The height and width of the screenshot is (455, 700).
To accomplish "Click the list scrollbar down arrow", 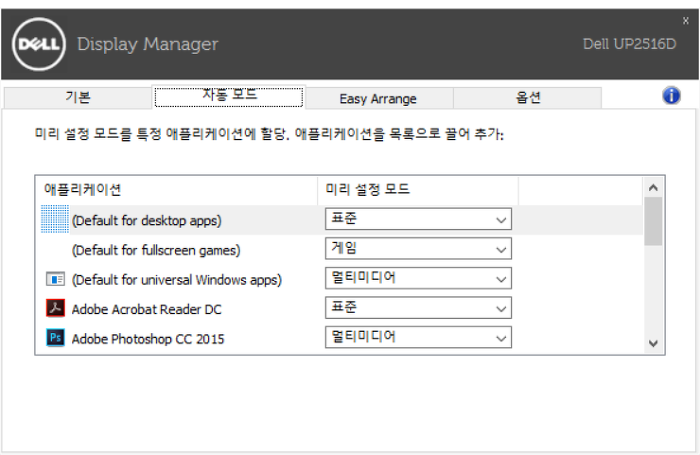I will click(653, 343).
